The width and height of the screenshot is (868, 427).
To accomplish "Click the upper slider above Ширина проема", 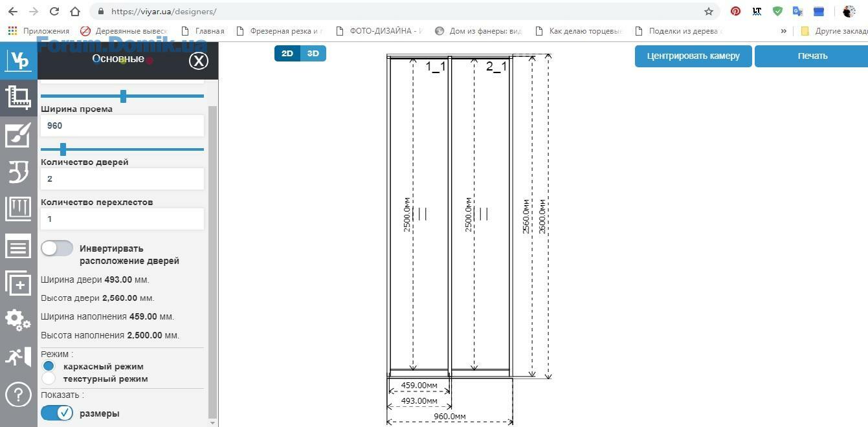I will point(122,96).
